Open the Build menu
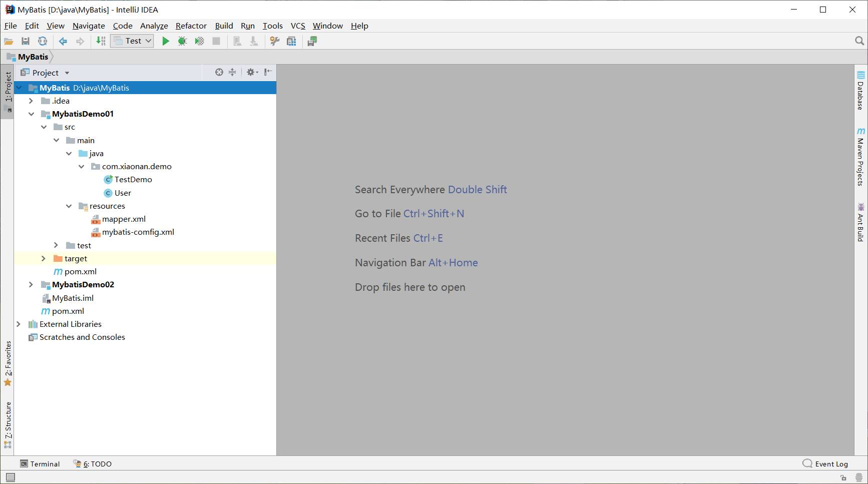Screen dimensions: 868x484 point(224,26)
